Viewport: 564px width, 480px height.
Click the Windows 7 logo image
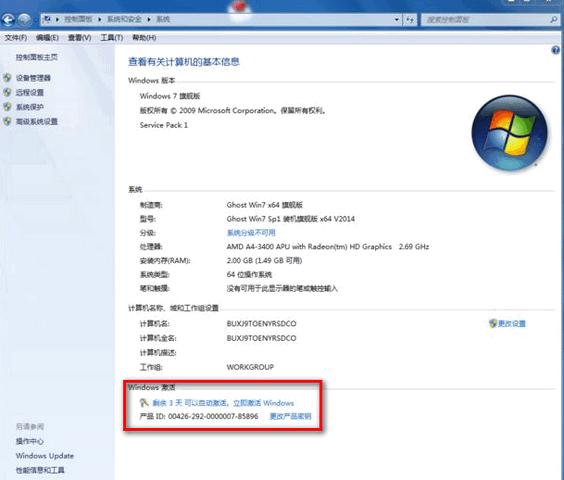510,133
